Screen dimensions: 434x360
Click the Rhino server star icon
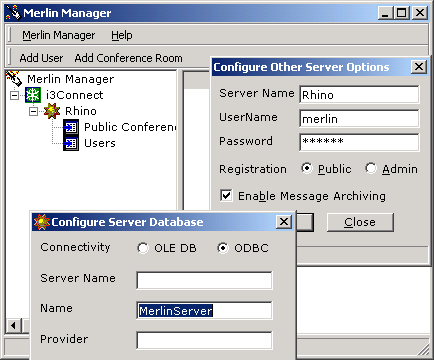pos(52,111)
